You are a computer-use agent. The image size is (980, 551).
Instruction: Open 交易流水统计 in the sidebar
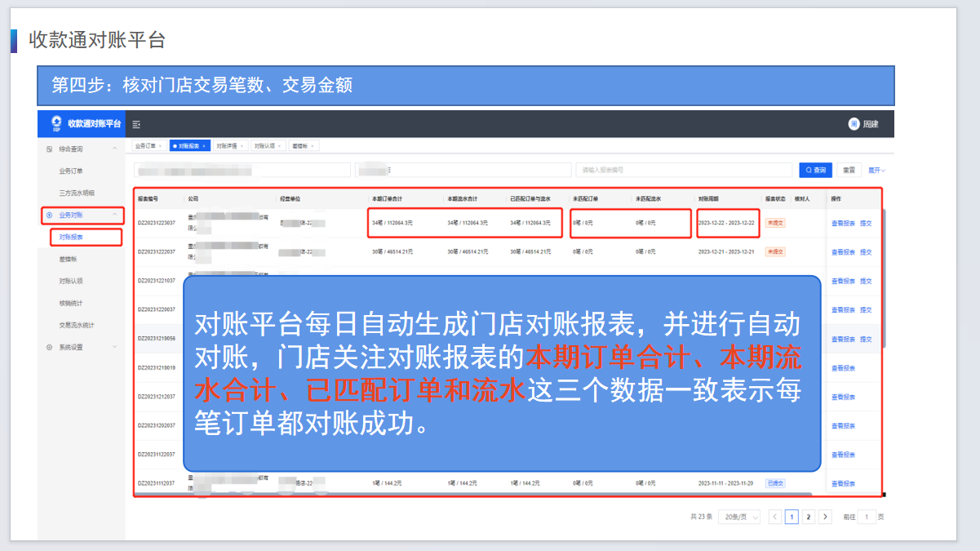click(77, 325)
